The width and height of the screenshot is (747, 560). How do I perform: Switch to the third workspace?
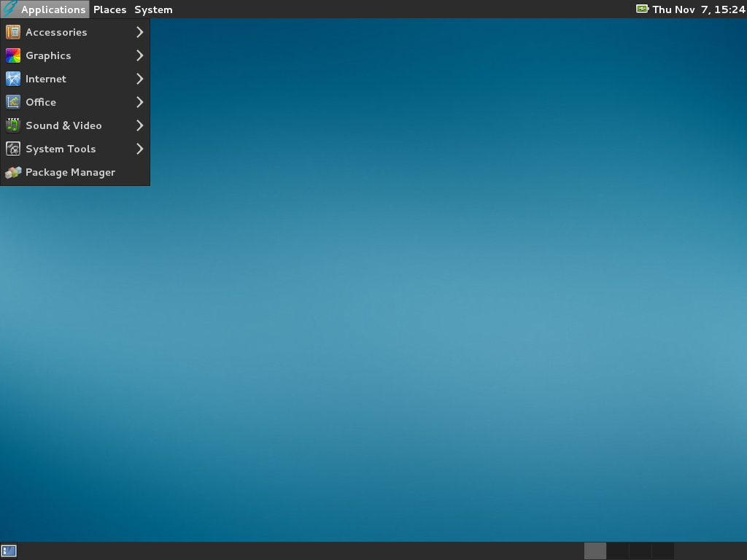[x=640, y=551]
